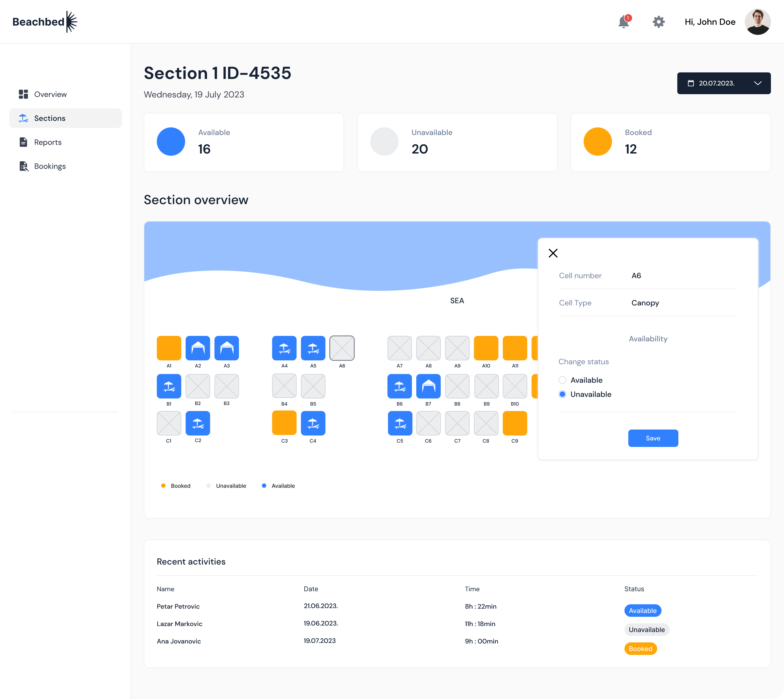The height and width of the screenshot is (699, 784).
Task: Click the Beachbed logo
Action: click(x=45, y=22)
